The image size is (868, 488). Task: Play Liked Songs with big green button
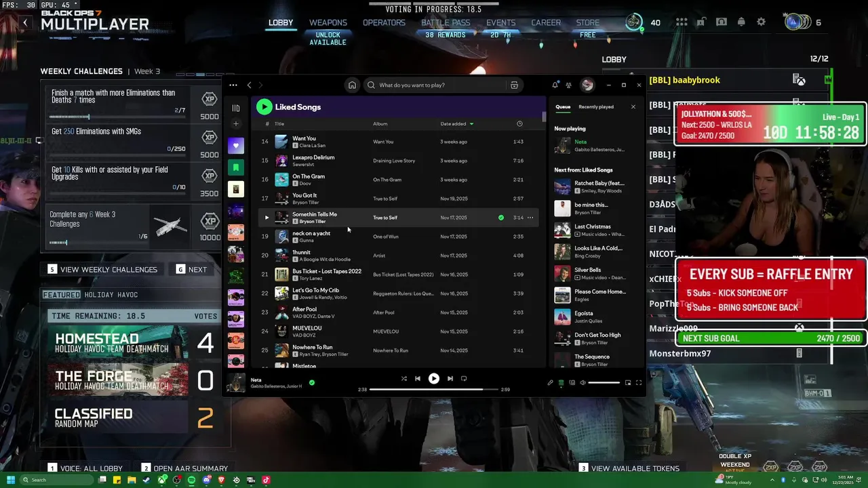click(x=264, y=106)
